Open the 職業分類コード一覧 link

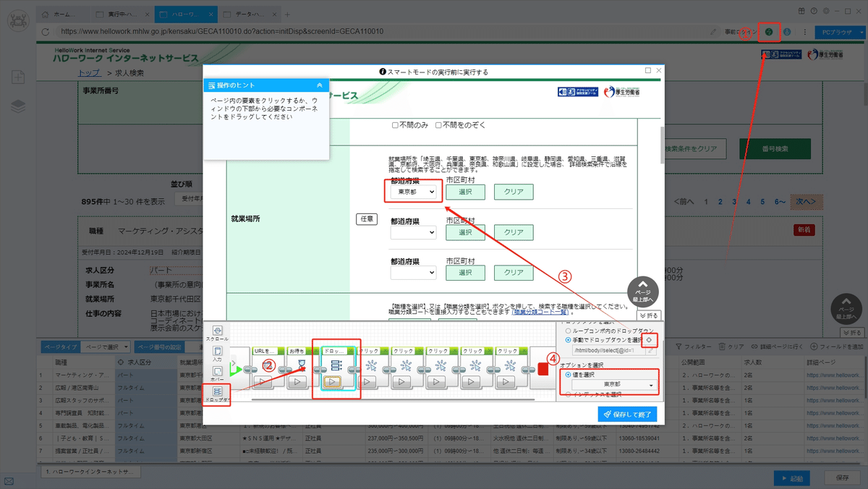[x=539, y=312]
